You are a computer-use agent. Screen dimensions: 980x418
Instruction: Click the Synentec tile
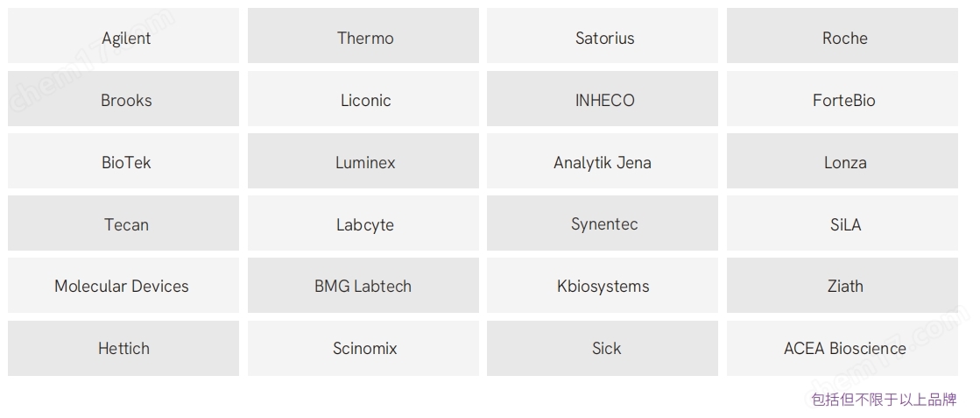603,223
